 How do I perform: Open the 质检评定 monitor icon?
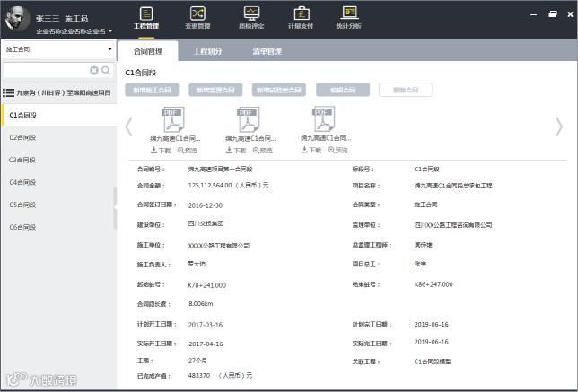[x=251, y=13]
